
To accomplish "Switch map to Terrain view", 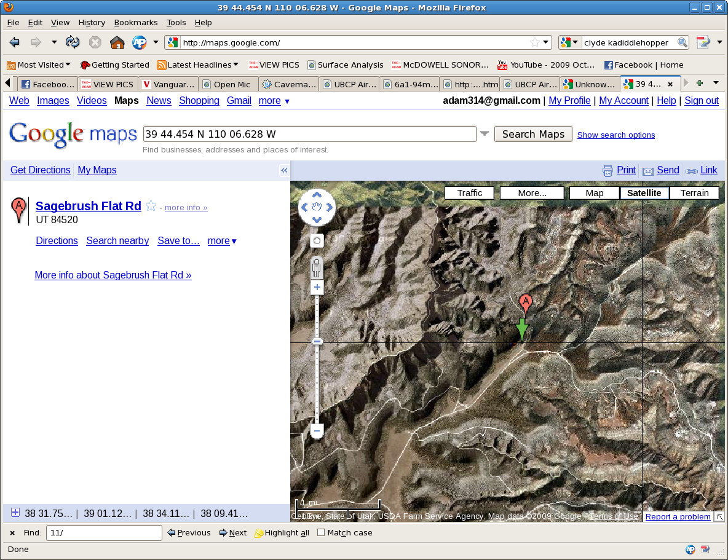I will (694, 193).
